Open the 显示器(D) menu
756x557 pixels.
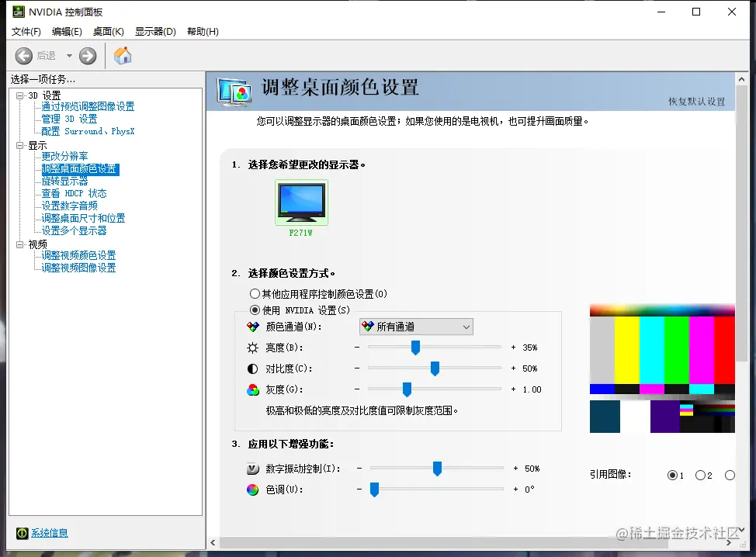point(155,32)
